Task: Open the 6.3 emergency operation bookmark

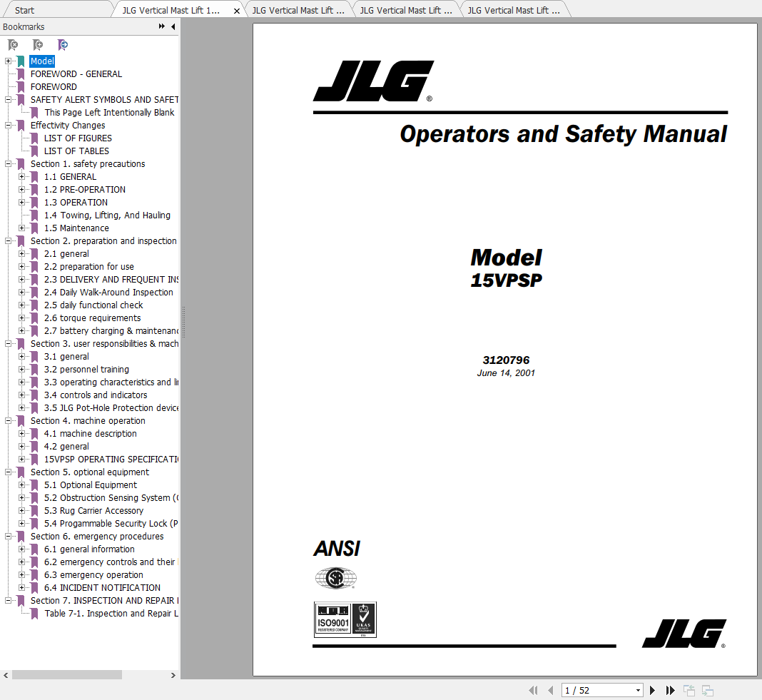Action: click(x=93, y=575)
